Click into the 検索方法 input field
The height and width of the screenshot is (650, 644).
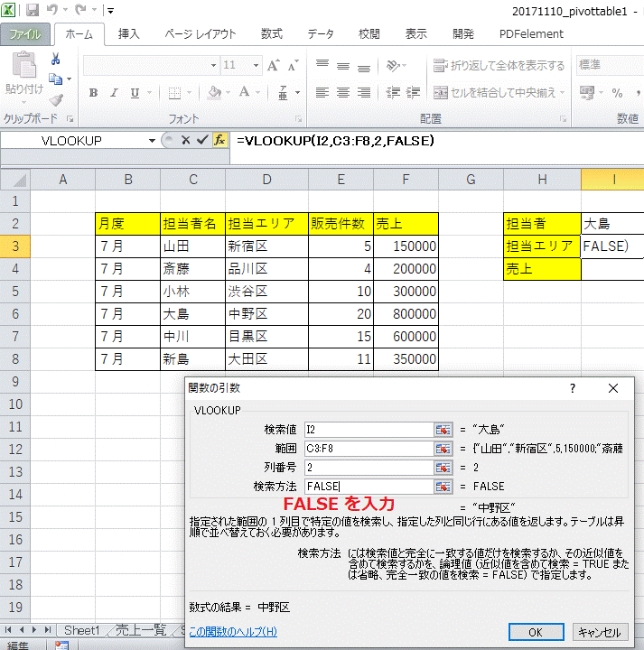click(x=367, y=487)
